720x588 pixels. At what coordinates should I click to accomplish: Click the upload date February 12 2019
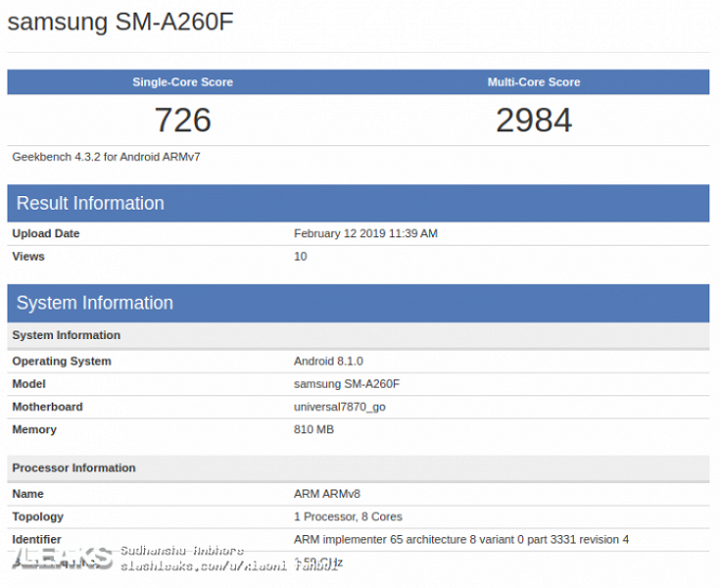pyautogui.click(x=365, y=233)
